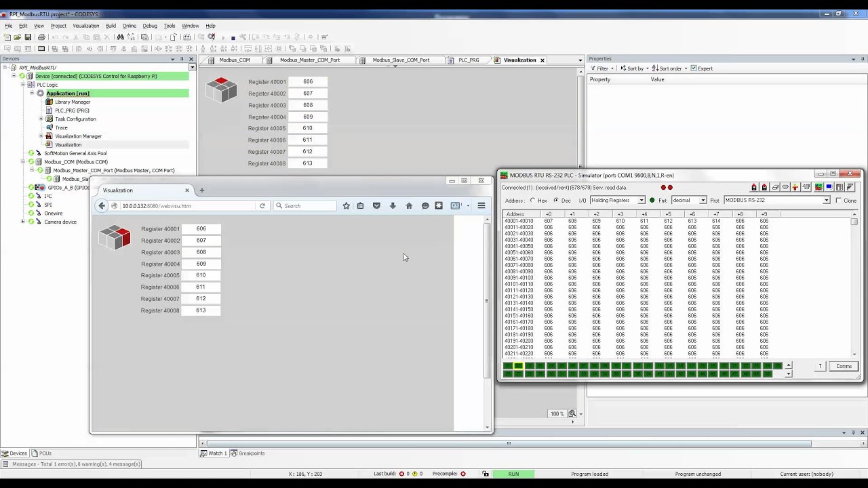Screen dimensions: 868x488
Task: Reload the webvisu page in Firefox
Action: [262, 205]
